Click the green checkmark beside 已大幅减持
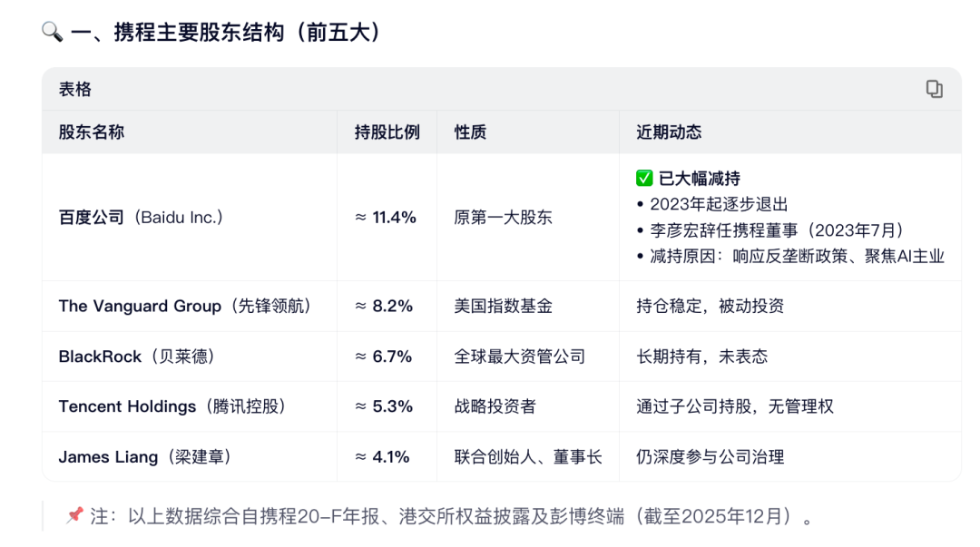 pyautogui.click(x=644, y=179)
